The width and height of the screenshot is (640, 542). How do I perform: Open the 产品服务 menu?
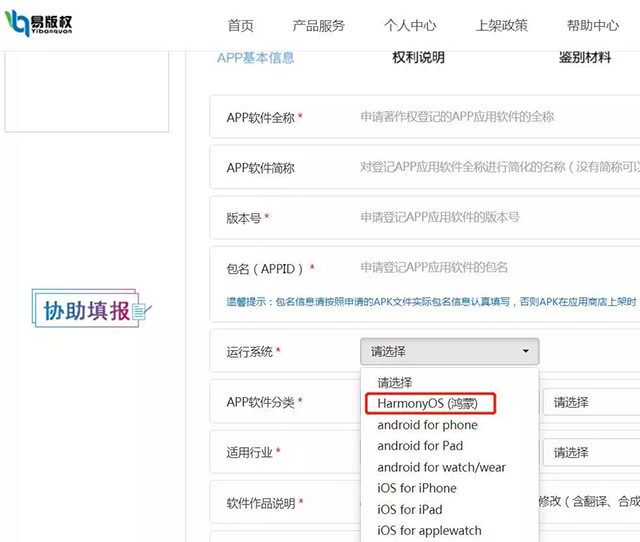pos(318,26)
